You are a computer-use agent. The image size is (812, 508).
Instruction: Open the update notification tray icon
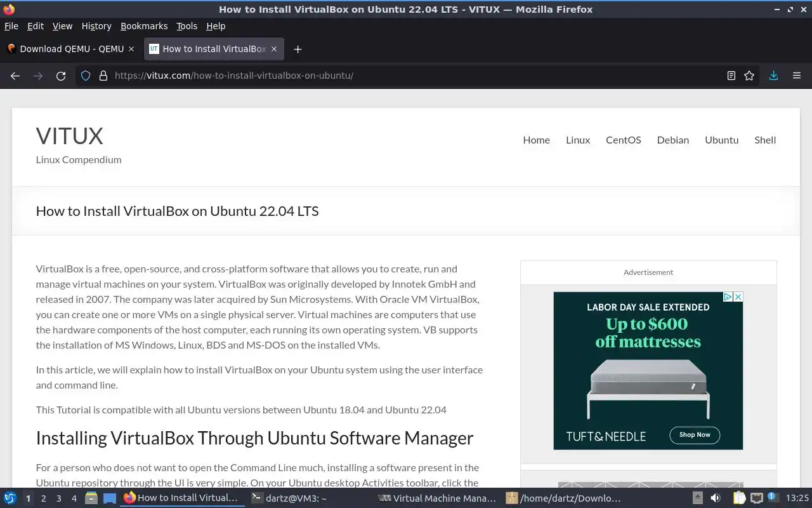(x=772, y=497)
